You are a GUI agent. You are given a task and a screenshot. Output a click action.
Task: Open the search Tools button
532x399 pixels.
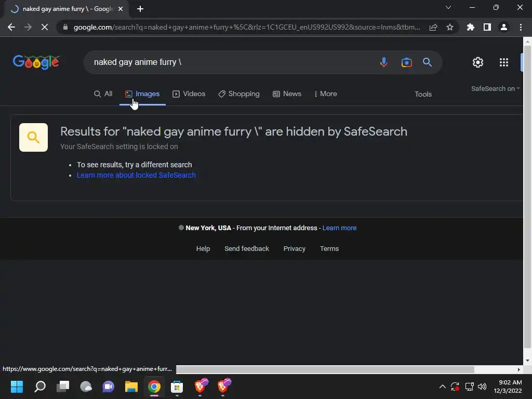coord(423,95)
